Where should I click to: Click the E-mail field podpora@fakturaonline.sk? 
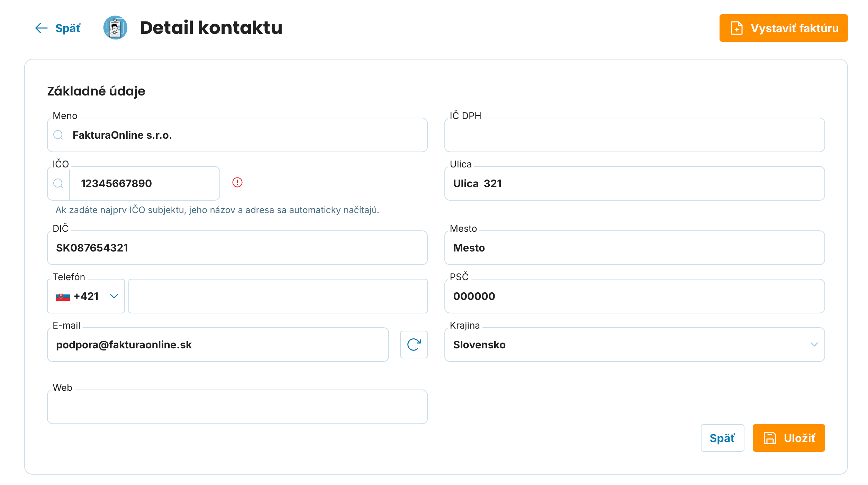point(218,345)
